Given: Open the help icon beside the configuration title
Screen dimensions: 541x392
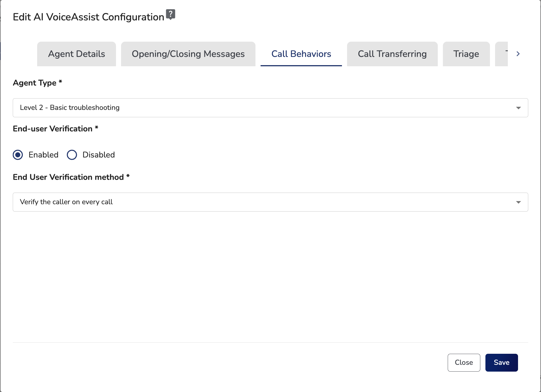Looking at the screenshot, I should (170, 14).
